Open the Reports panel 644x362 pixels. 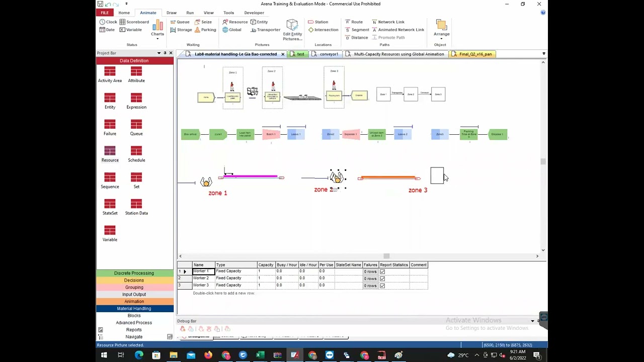tap(134, 329)
